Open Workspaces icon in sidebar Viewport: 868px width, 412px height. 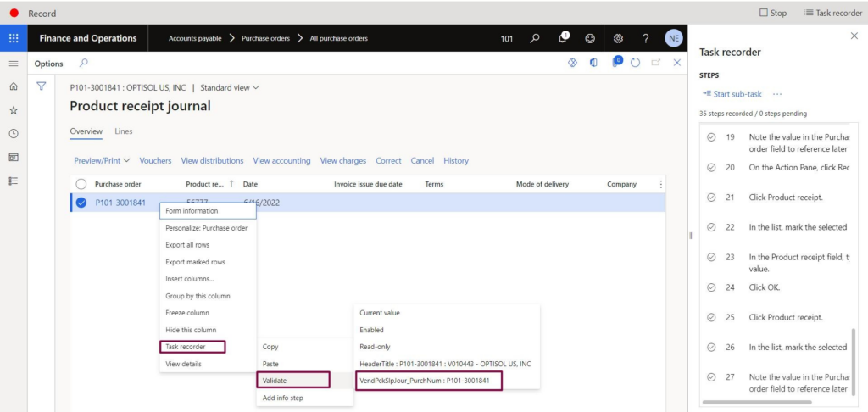(14, 158)
